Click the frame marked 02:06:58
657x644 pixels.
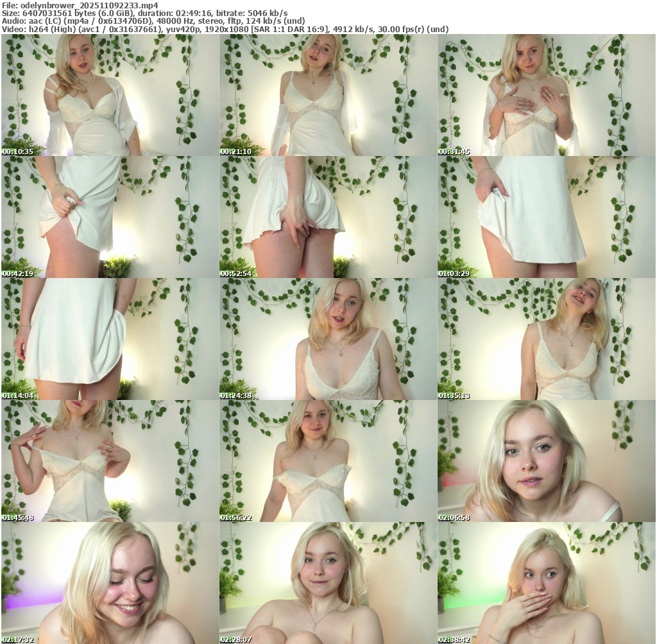[x=546, y=461]
